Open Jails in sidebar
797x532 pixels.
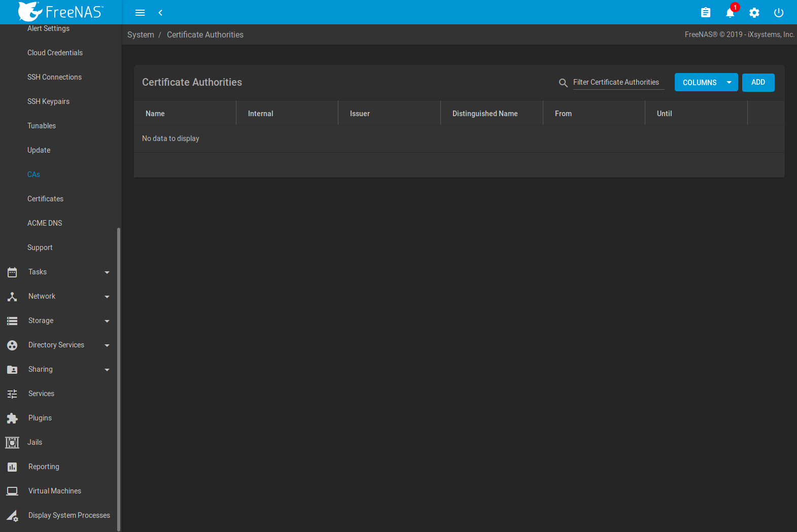click(x=34, y=442)
